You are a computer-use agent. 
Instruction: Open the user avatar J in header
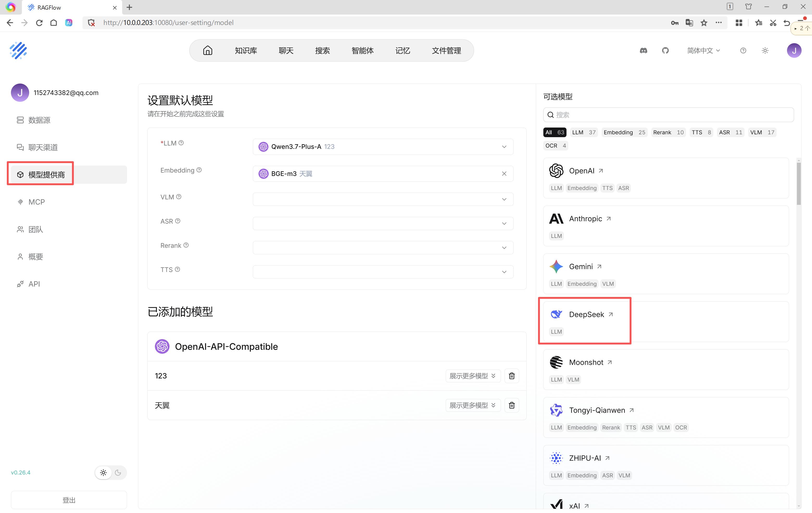[794, 50]
